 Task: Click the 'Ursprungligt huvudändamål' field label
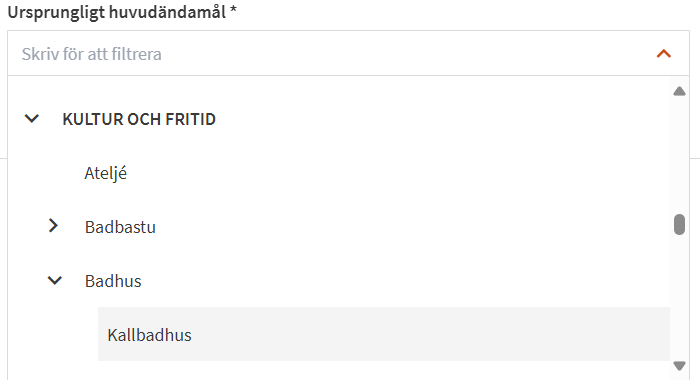pyautogui.click(x=117, y=12)
